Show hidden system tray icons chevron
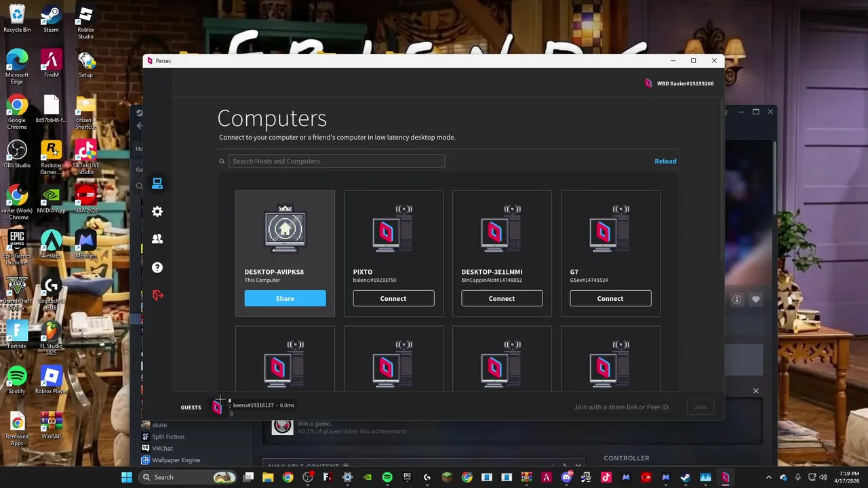This screenshot has width=868, height=488. click(x=769, y=477)
